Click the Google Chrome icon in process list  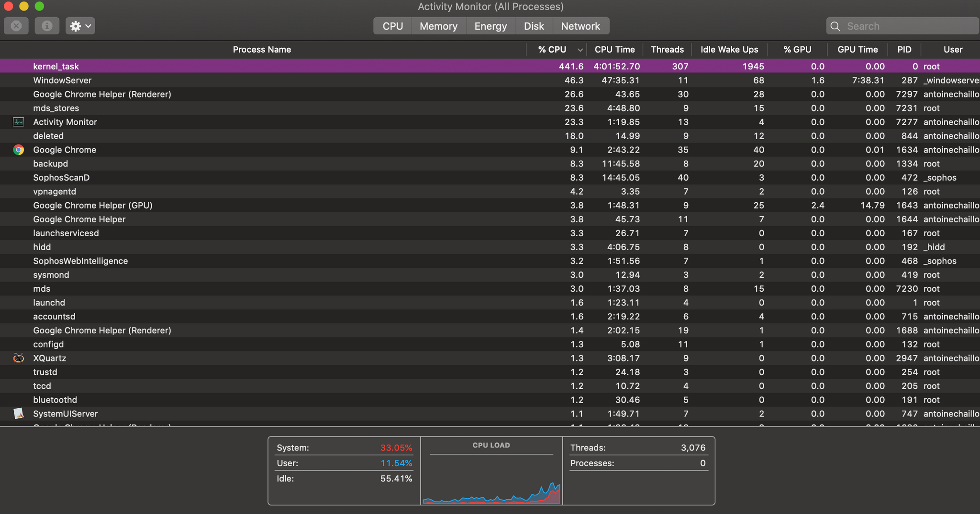point(18,150)
